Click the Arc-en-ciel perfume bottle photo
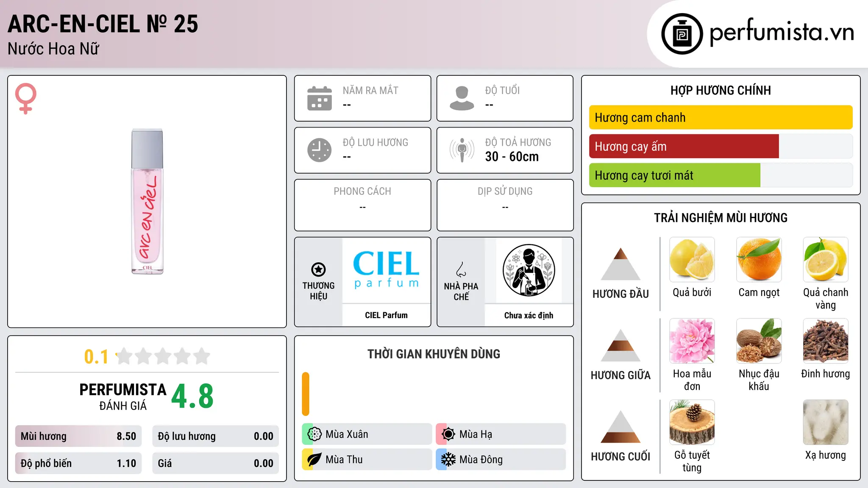 [147, 201]
